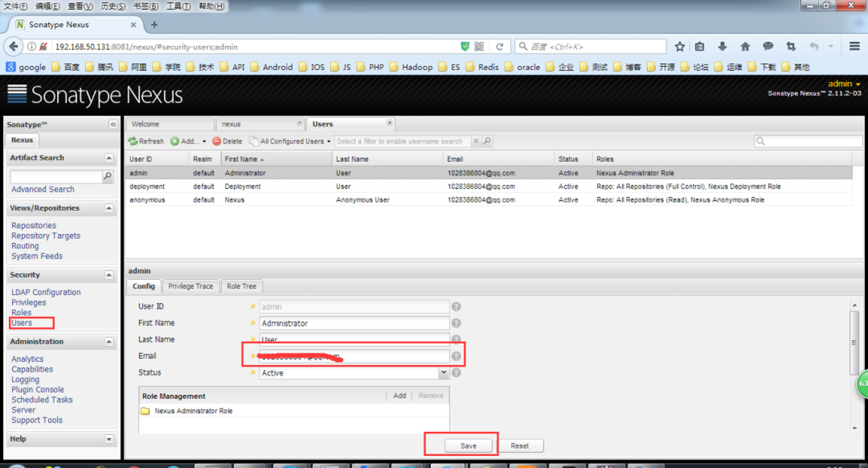Switch to the Welcome tab
Viewport: 868px width, 468px height.
[170, 124]
